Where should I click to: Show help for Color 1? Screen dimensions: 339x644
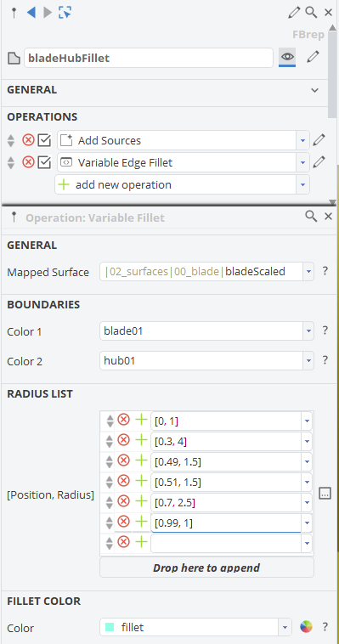tap(325, 330)
